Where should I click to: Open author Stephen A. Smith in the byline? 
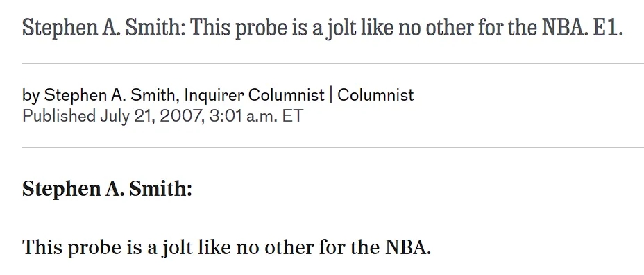point(109,95)
